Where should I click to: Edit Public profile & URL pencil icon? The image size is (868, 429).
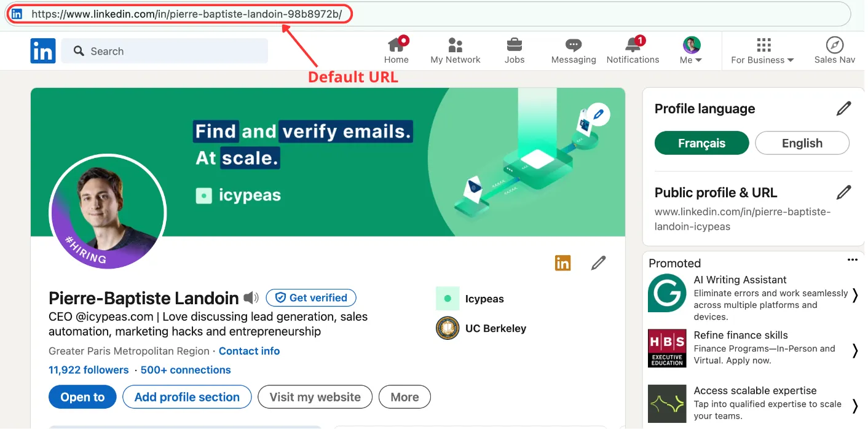click(x=844, y=192)
